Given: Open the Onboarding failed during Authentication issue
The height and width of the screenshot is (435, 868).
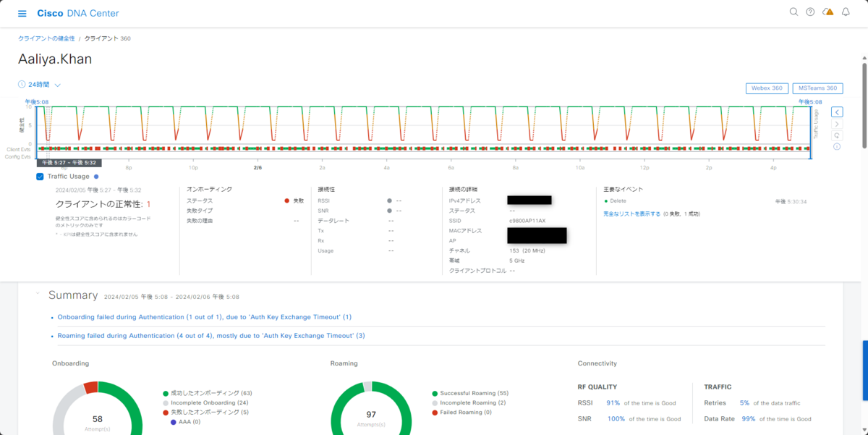Looking at the screenshot, I should click(x=205, y=317).
